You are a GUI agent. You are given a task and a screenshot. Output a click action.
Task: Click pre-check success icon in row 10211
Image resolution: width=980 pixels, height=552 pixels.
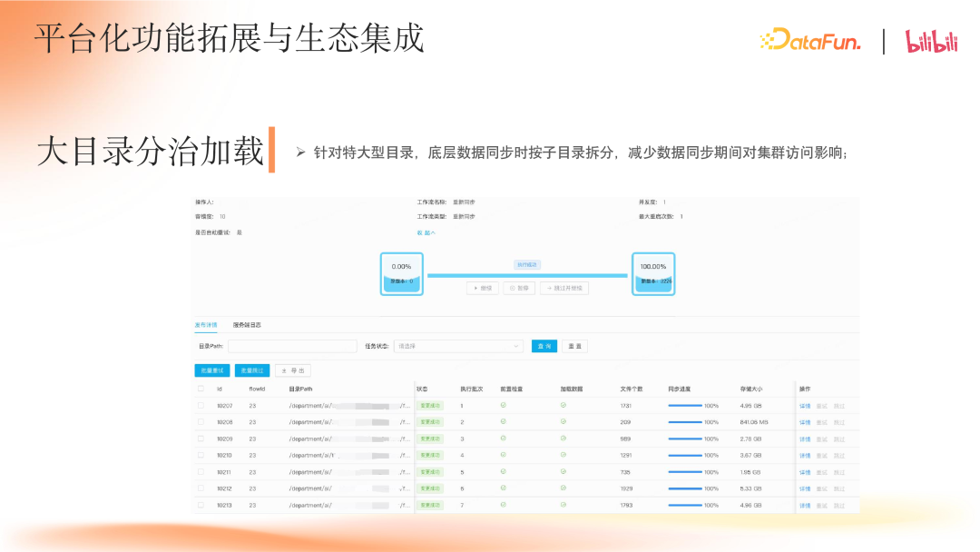click(503, 471)
